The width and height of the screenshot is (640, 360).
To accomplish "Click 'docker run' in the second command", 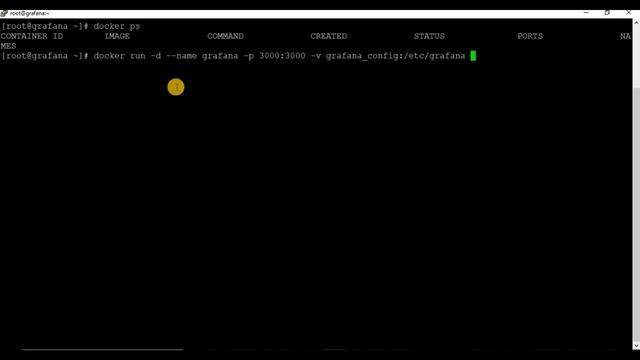I will [x=120, y=56].
